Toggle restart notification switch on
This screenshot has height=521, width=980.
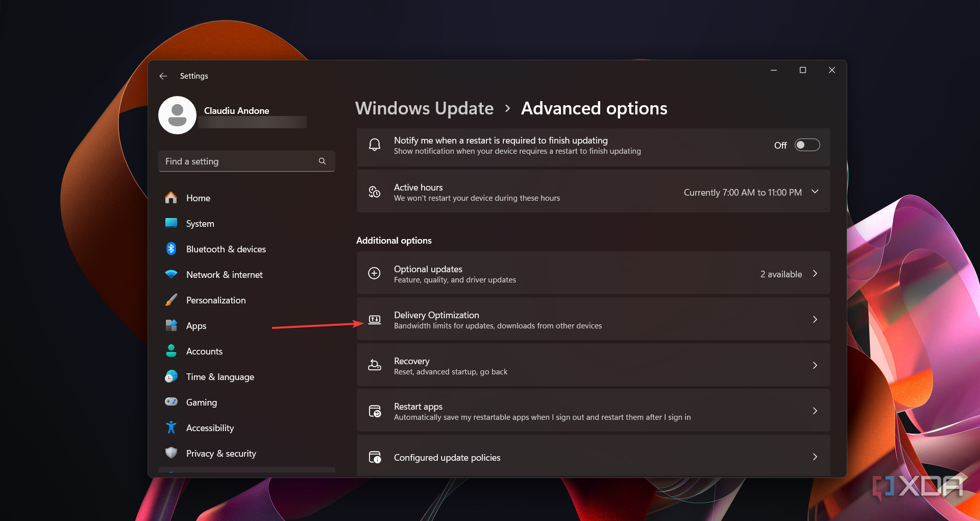click(807, 145)
